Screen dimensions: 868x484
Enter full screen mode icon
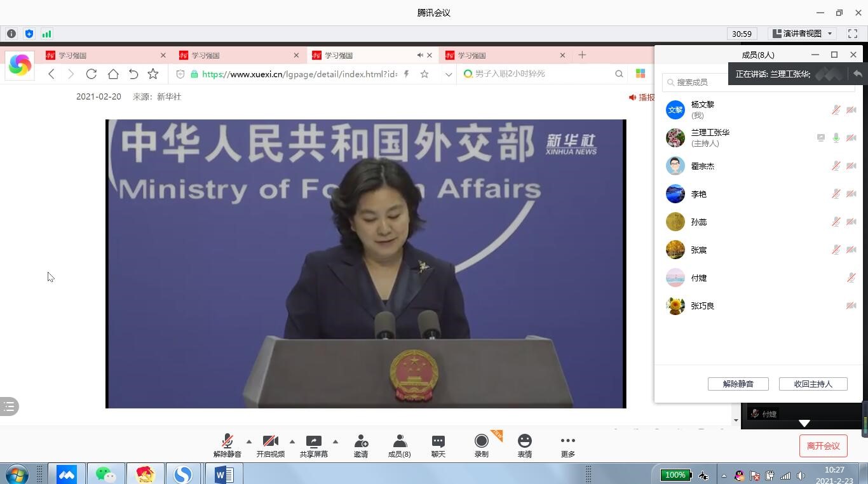853,34
